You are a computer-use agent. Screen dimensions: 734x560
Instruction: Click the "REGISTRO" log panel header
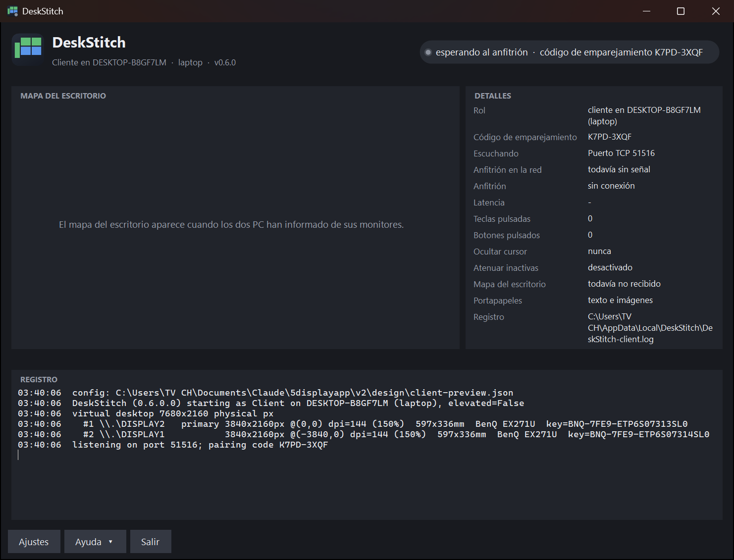[x=39, y=379]
